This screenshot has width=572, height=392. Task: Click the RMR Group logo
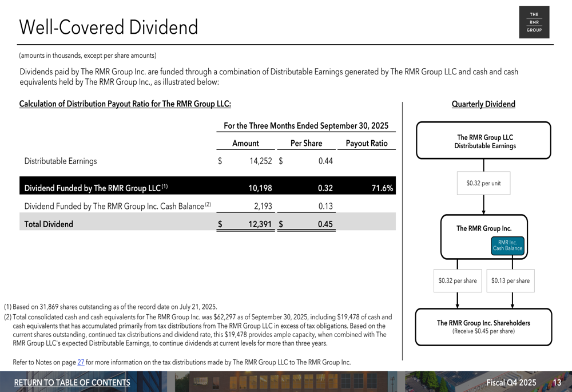tap(534, 22)
